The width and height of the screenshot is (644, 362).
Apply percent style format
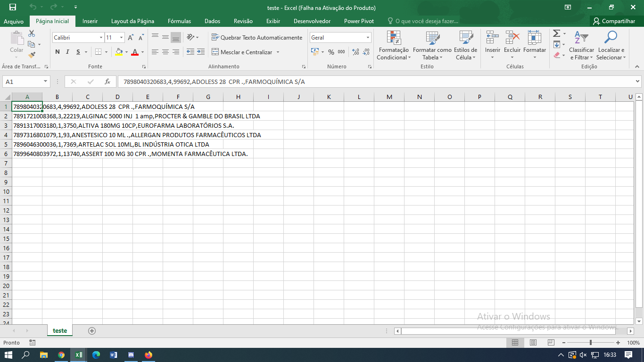331,52
